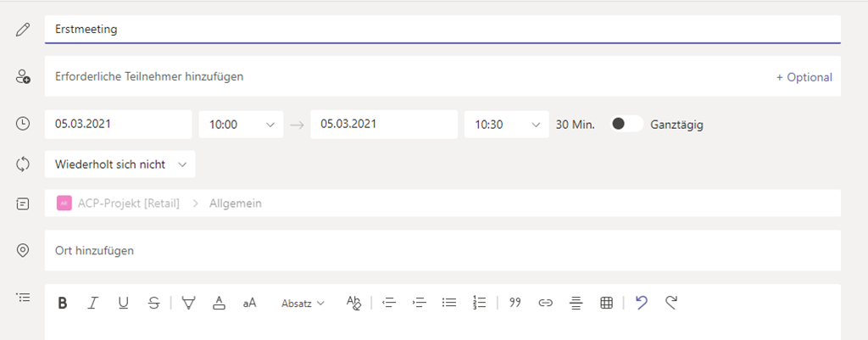Open 'Wiederholt sich nicht' recurrence dropdown
Image resolution: width=868 pixels, height=340 pixels.
pos(120,164)
